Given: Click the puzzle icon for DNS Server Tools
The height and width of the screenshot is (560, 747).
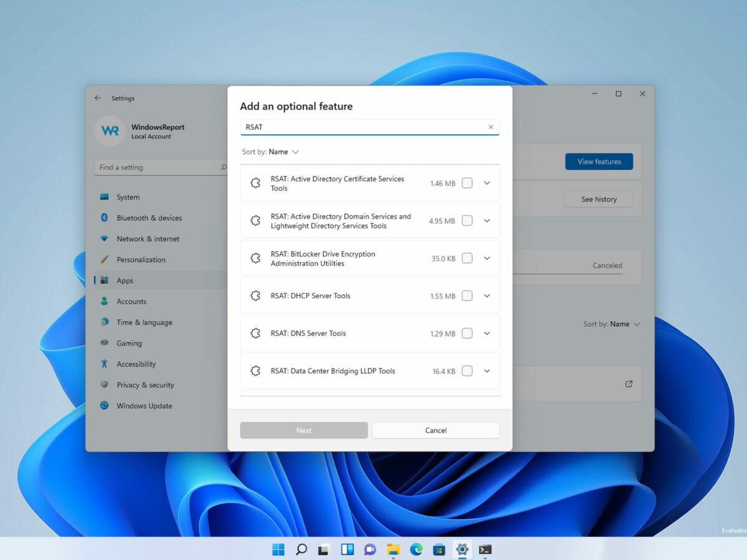Looking at the screenshot, I should pos(255,334).
